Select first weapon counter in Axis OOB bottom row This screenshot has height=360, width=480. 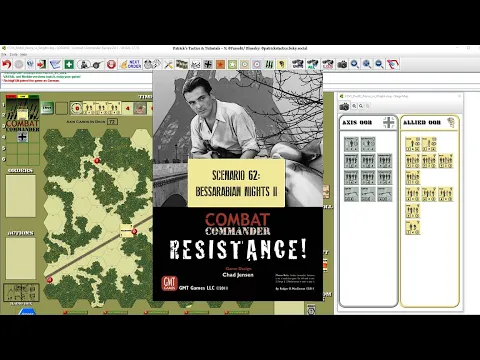(351, 194)
